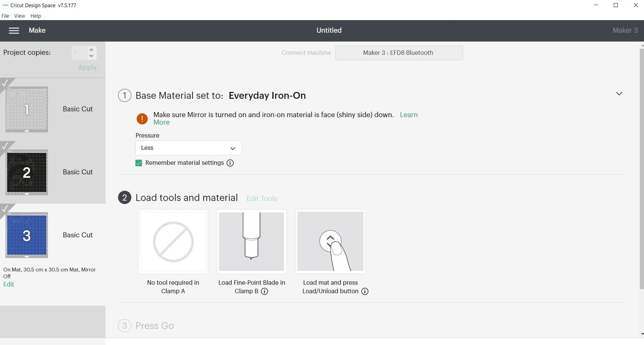The image size is (644, 345).
Task: Click the scrollbar down arrow
Action: (642, 334)
